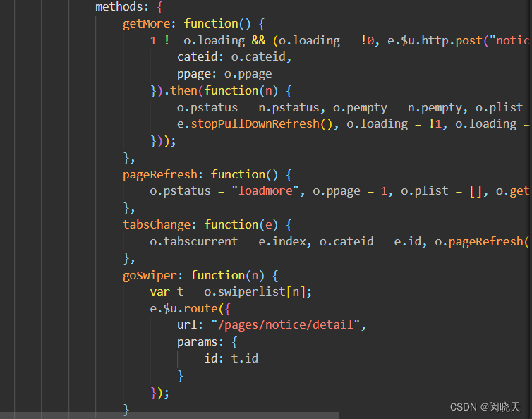532x419 pixels.
Task: Click "o.plist = []" in pageRefresh body
Action: (x=441, y=190)
